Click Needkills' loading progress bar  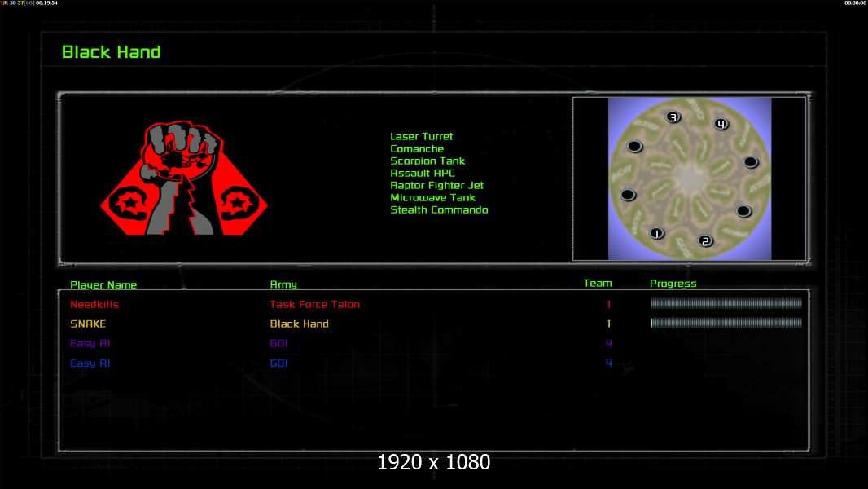click(x=726, y=304)
